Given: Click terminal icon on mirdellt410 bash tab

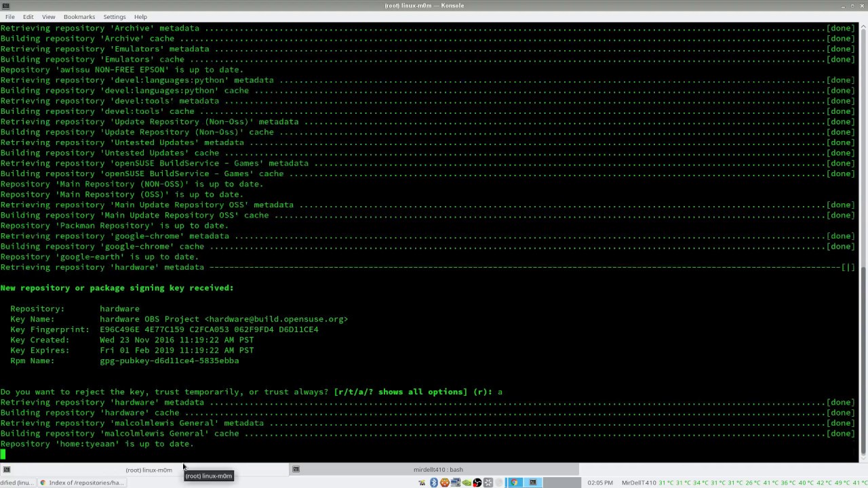Looking at the screenshot, I should [296, 469].
